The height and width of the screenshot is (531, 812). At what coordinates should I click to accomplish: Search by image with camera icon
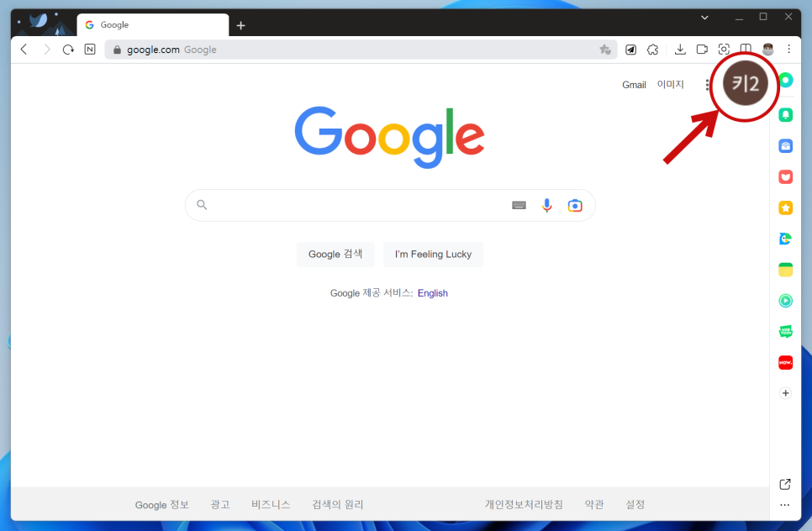[575, 206]
